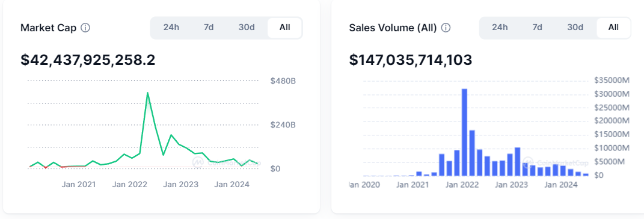Click the $480B axis label

click(283, 81)
